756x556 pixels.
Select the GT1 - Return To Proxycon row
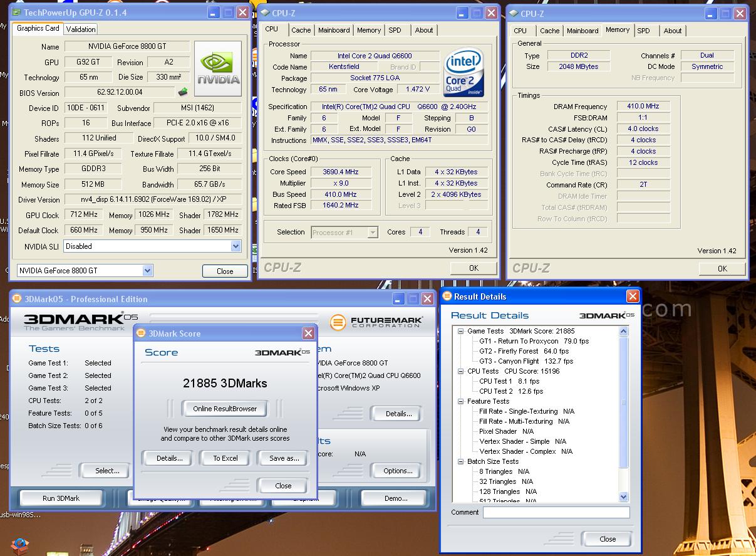[x=534, y=341]
